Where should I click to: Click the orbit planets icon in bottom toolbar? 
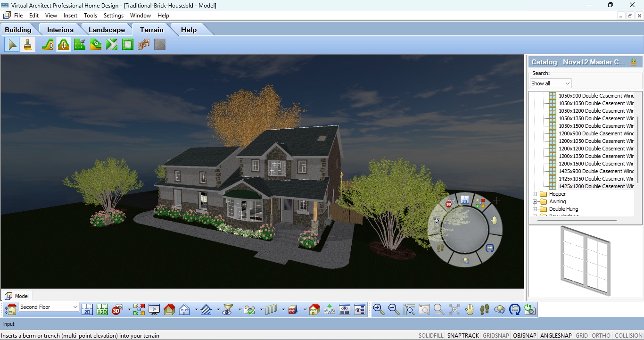pyautogui.click(x=500, y=309)
